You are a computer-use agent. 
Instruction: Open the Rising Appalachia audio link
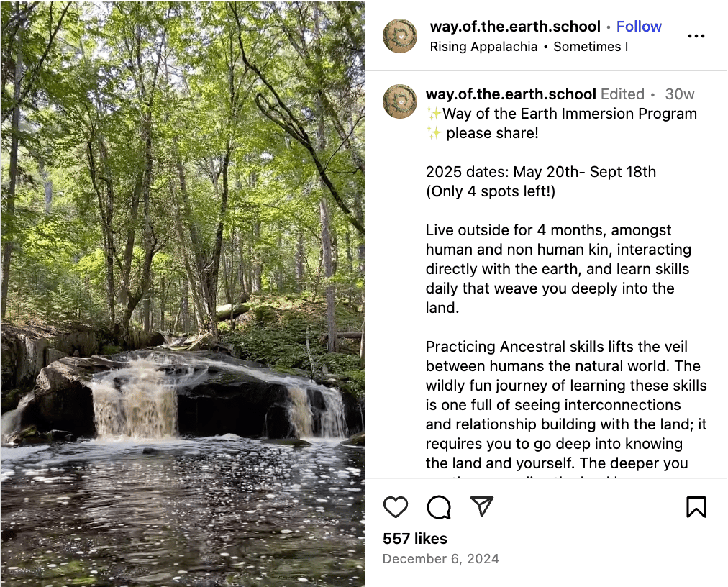483,47
